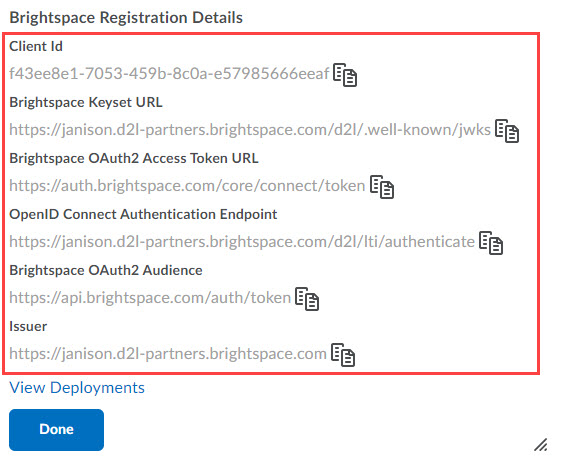This screenshot has height=460, width=563.
Task: Click the Brightspace OAuth2 Audience label
Action: [x=106, y=270]
